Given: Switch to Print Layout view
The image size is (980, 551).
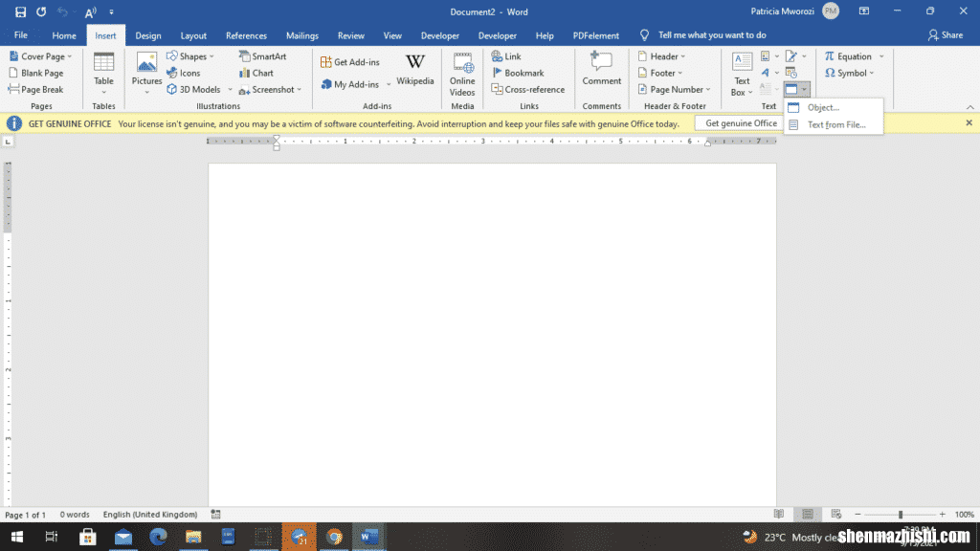Looking at the screenshot, I should click(808, 514).
